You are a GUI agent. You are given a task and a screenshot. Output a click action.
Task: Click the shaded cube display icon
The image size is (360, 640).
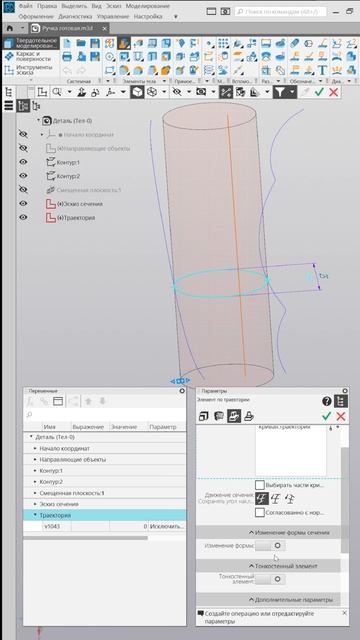[x=137, y=92]
